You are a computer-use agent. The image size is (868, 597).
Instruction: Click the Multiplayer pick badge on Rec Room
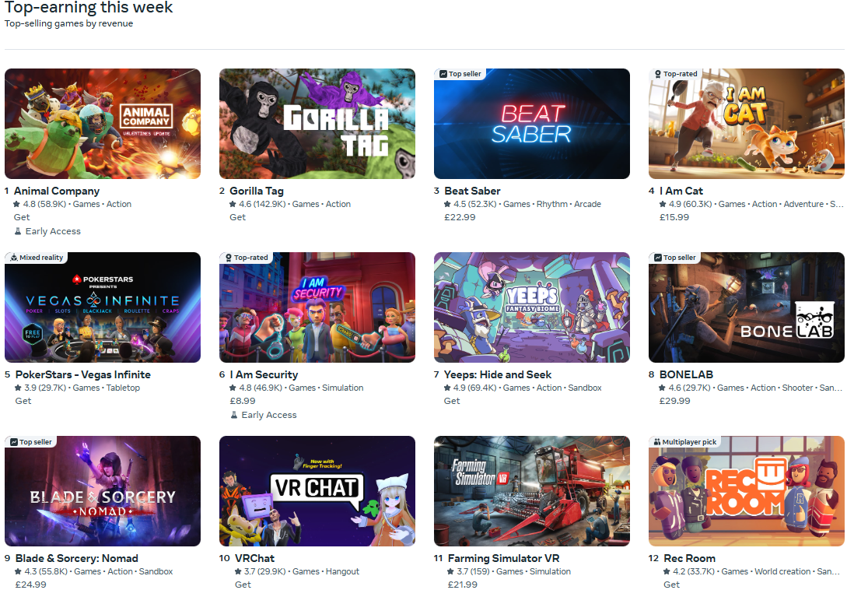pyautogui.click(x=684, y=442)
